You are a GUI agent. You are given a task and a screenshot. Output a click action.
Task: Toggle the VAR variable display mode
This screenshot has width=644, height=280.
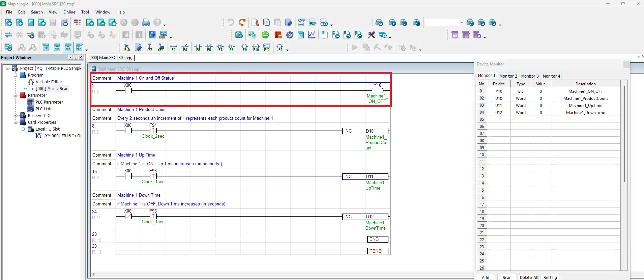click(x=57, y=48)
